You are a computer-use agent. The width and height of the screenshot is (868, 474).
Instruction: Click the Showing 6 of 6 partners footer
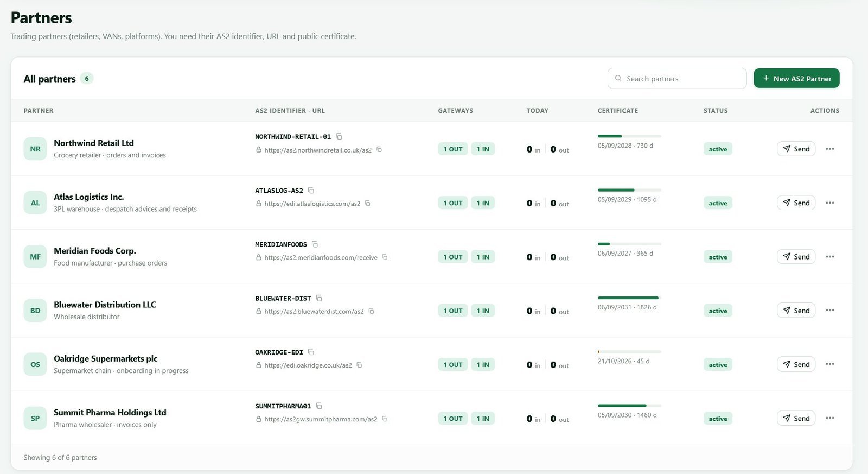pyautogui.click(x=60, y=458)
